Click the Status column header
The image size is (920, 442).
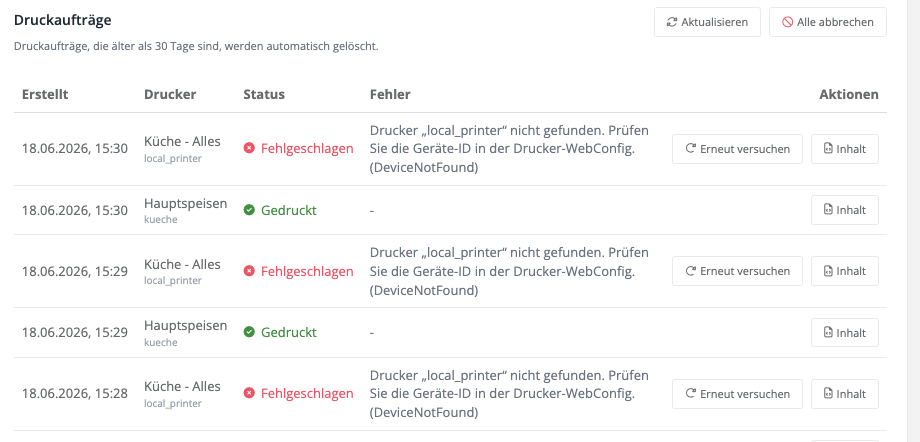pyautogui.click(x=264, y=95)
